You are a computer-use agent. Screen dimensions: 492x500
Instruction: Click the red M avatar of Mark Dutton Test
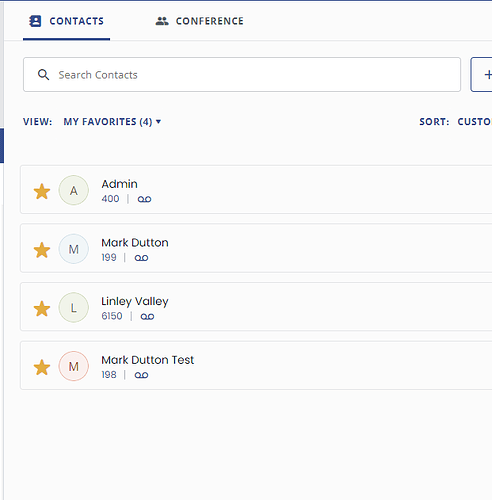pos(74,366)
